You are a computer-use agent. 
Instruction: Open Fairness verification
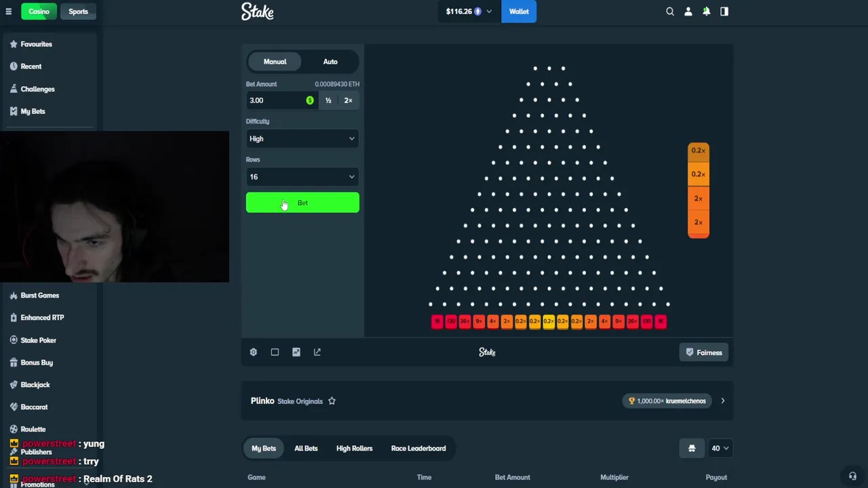[x=704, y=352]
